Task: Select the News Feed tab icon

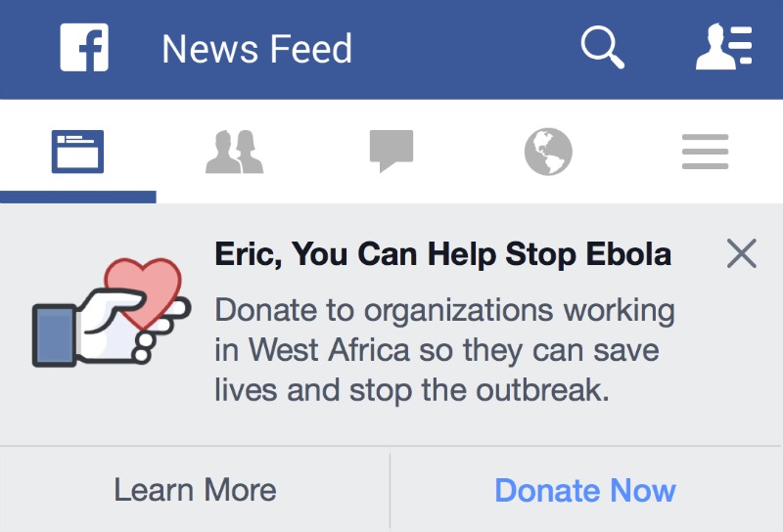Action: point(77,152)
